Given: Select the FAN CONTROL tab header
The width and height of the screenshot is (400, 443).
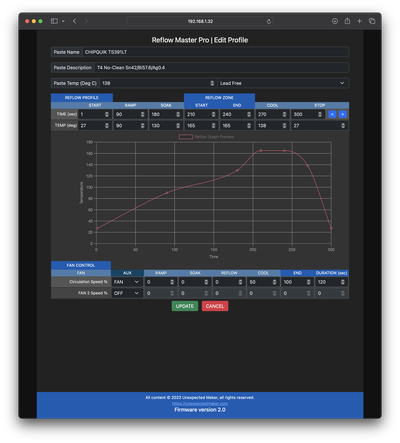Looking at the screenshot, I should coord(81,265).
